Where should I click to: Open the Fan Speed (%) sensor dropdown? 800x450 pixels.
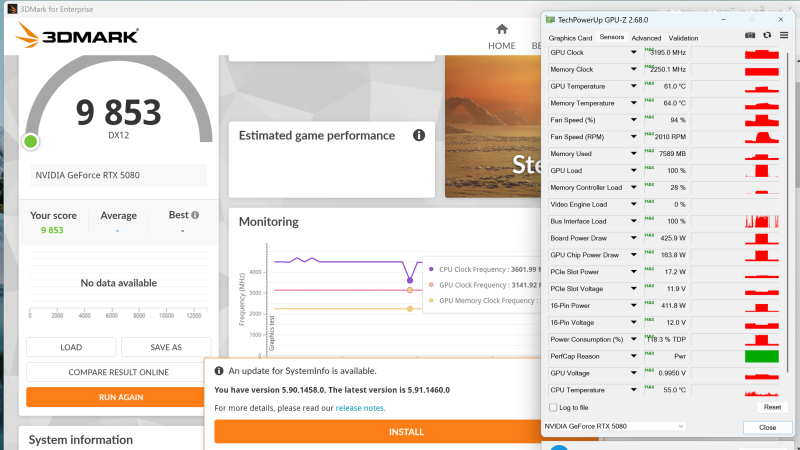[634, 120]
